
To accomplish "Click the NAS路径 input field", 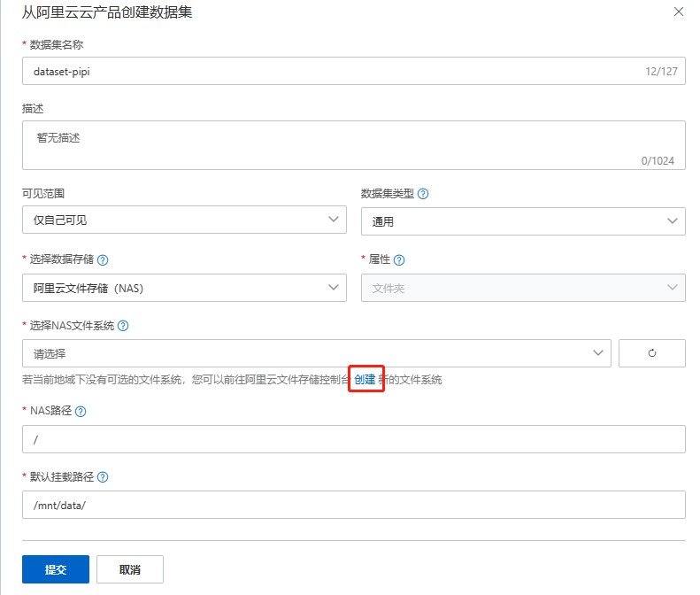I will point(353,439).
